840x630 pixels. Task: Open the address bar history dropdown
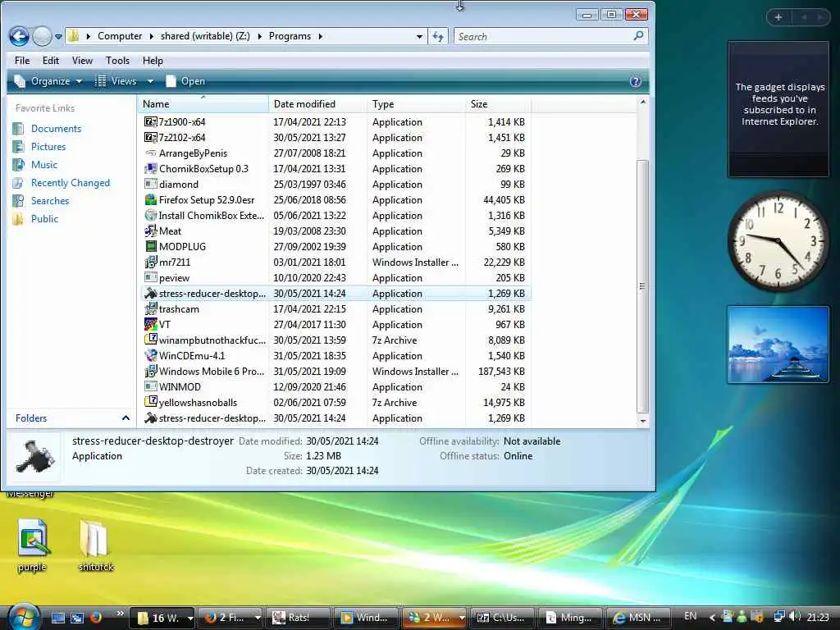point(419,36)
